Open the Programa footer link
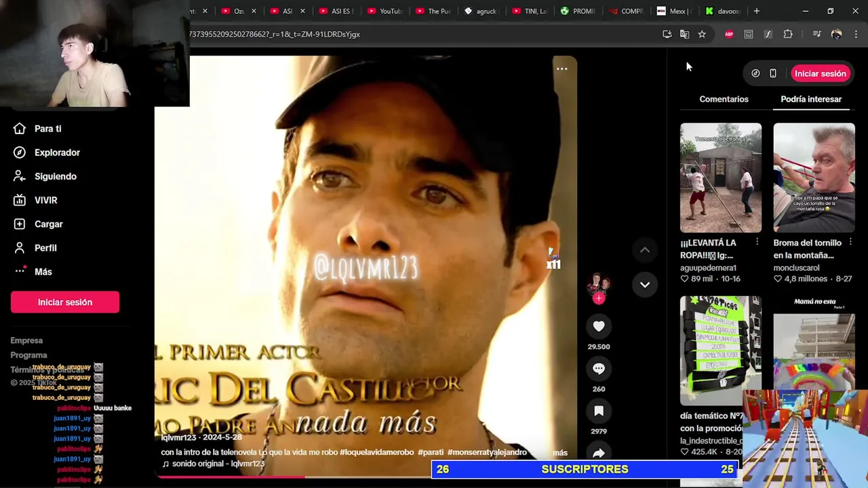868x488 pixels. [x=28, y=355]
